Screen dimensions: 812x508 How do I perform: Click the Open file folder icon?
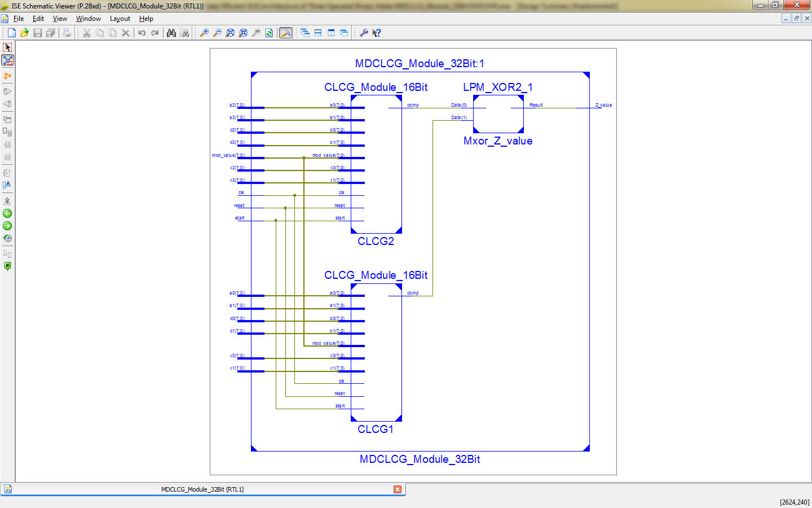pyautogui.click(x=24, y=33)
